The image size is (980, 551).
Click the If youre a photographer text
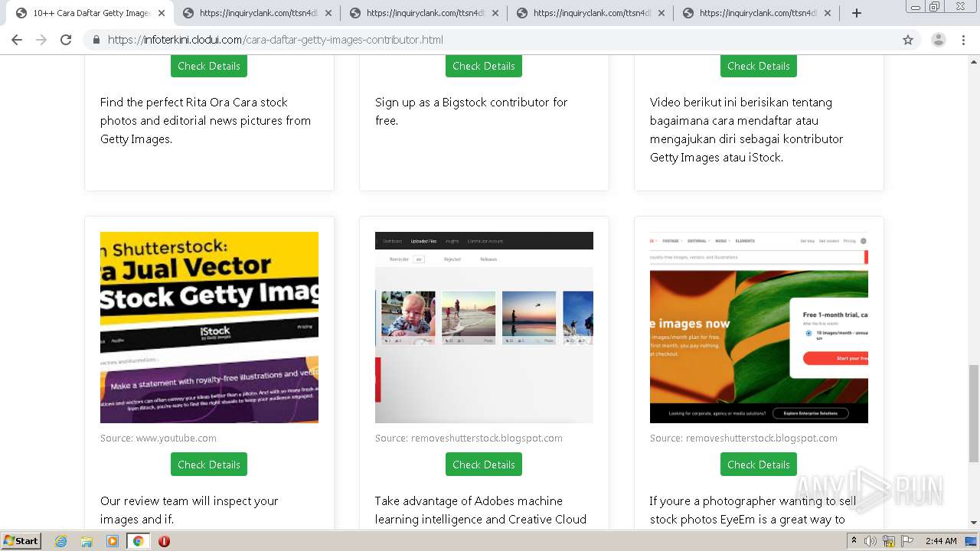tap(753, 510)
